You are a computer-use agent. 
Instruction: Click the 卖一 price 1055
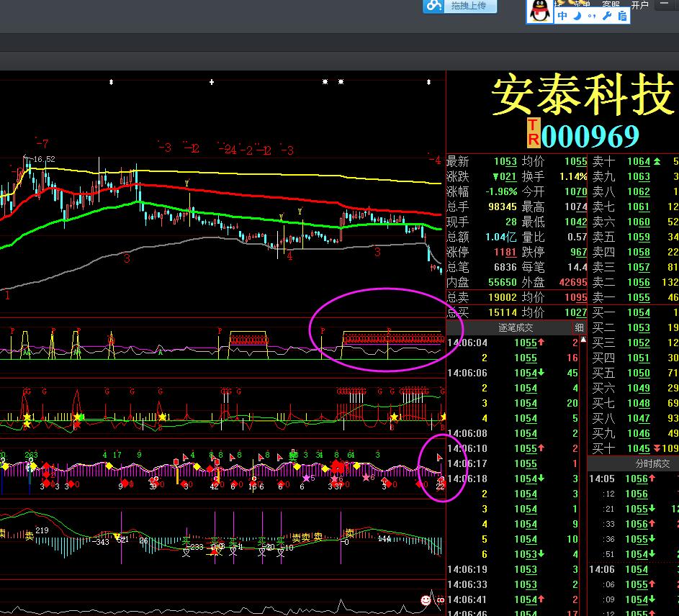point(639,297)
